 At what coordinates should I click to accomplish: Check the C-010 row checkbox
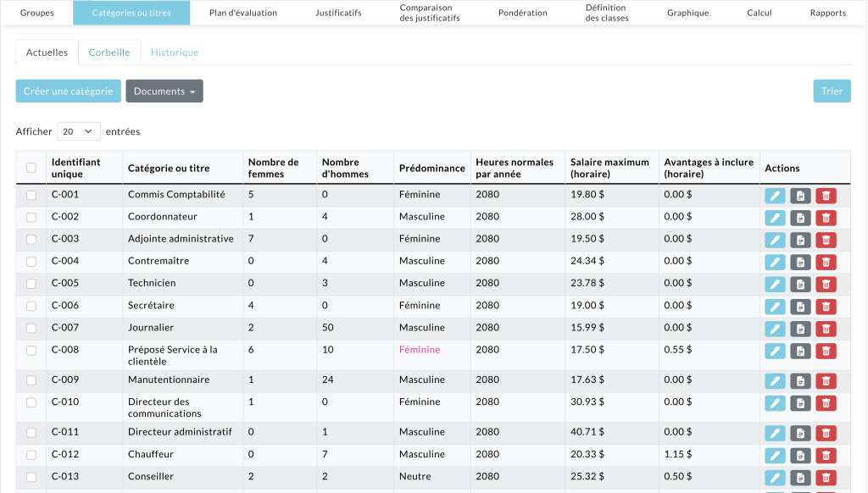pyautogui.click(x=31, y=402)
